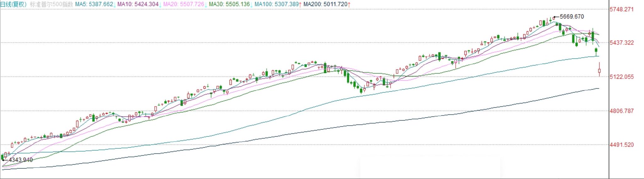Screen dimensions: 644x179
Task: Click the dot marker beside the 5669.670 high label
Action: (554, 17)
